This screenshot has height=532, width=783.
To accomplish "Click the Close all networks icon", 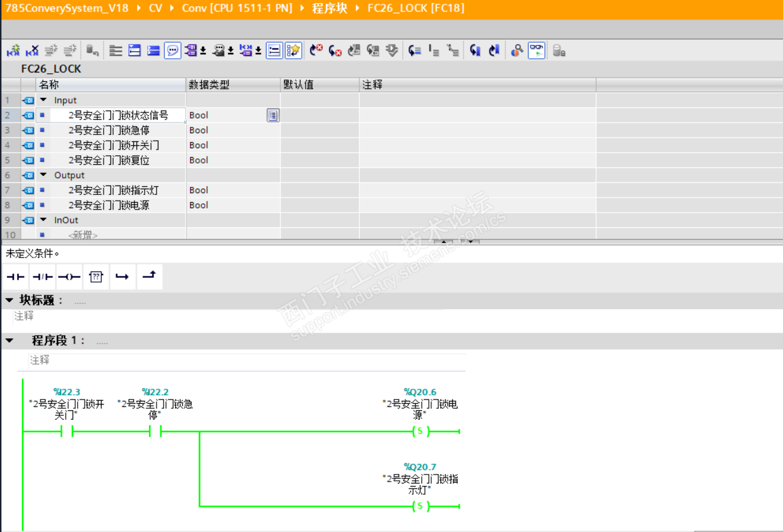I will click(x=153, y=50).
